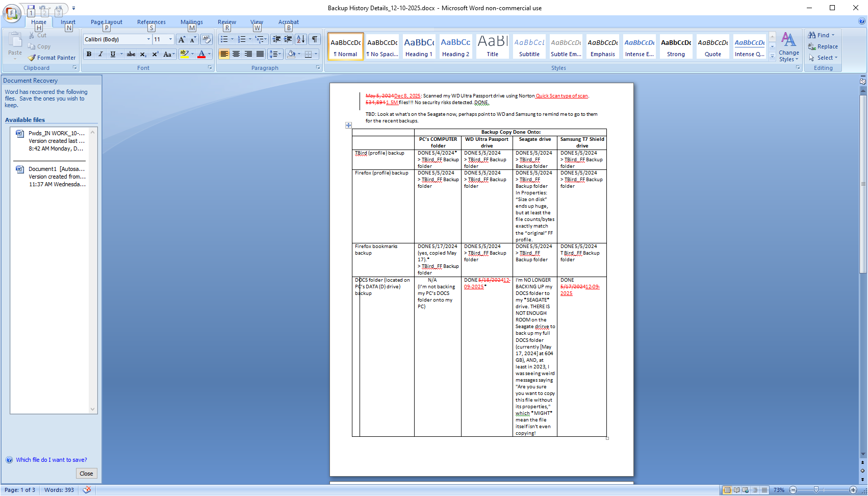Apply superscript formatting

click(x=155, y=54)
